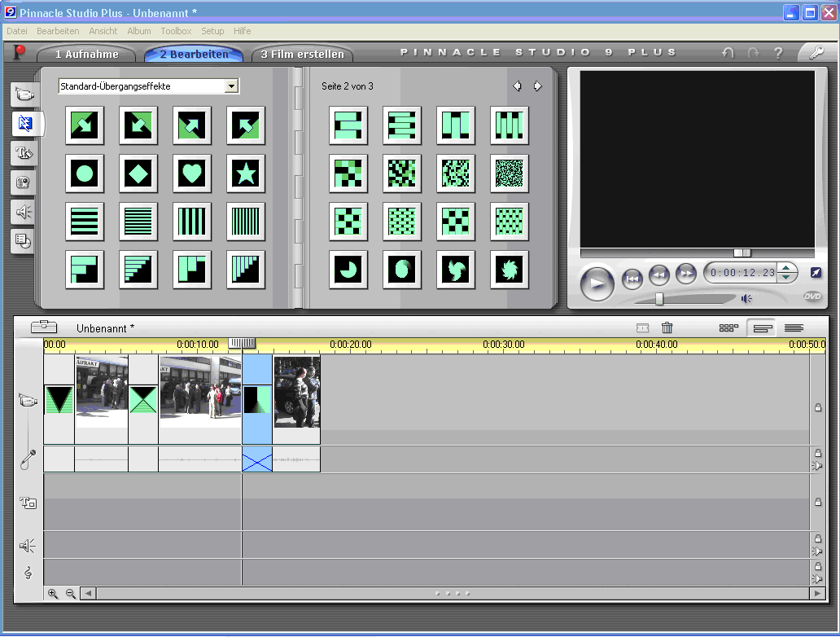Click the timeline playhead marker
840x637 pixels.
(242, 343)
